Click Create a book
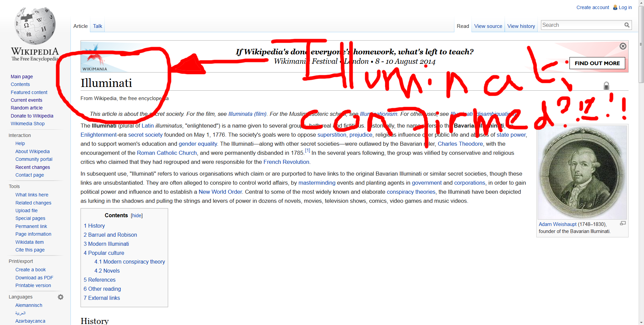Screen dimensions: 644x325 pos(31,270)
